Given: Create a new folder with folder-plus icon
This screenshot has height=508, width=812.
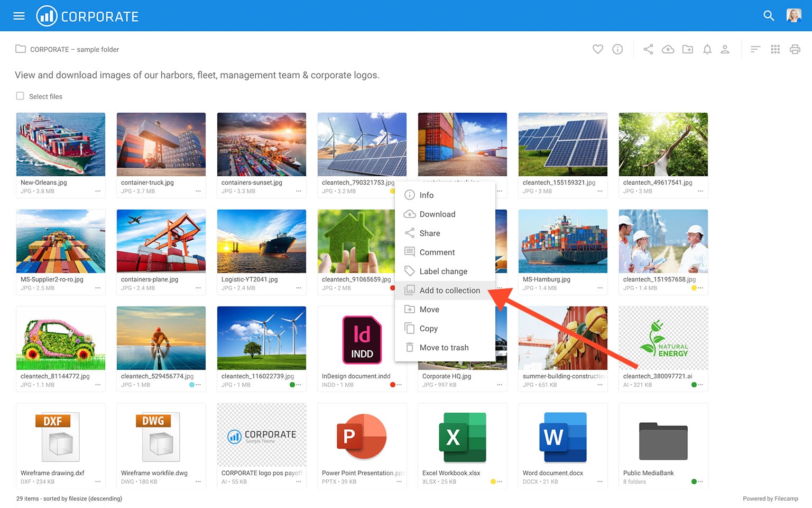Looking at the screenshot, I should click(688, 49).
